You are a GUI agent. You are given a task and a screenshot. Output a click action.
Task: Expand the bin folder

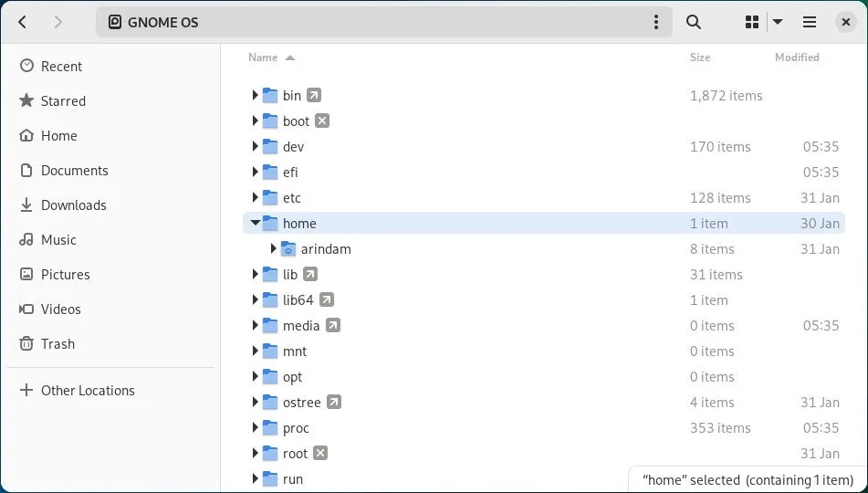(255, 95)
